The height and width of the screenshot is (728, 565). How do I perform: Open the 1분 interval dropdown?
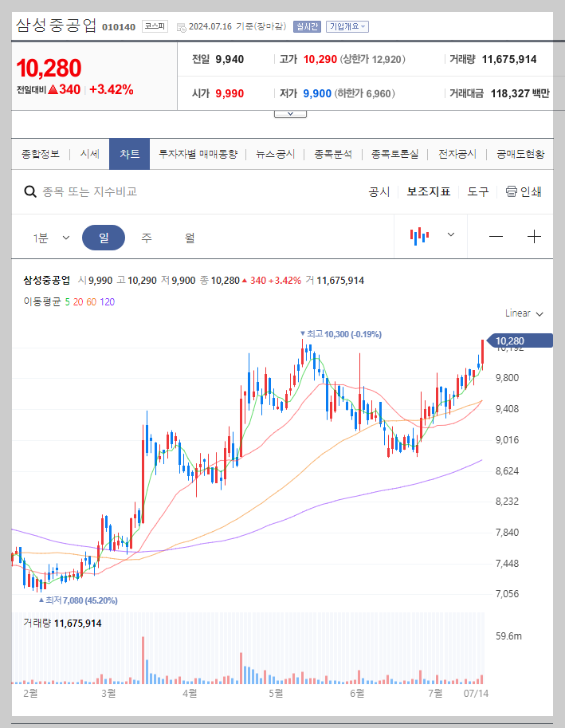(x=51, y=238)
